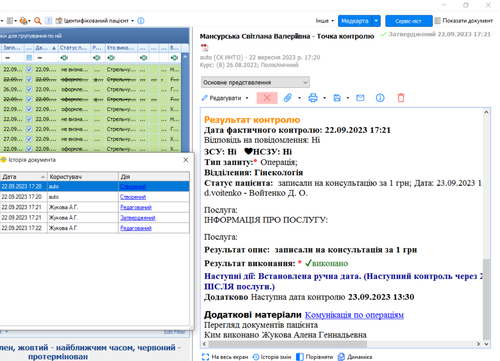Click the blue info icon beside Ідентифікований пацієнт
This screenshot has width=500, height=361.
click(141, 21)
